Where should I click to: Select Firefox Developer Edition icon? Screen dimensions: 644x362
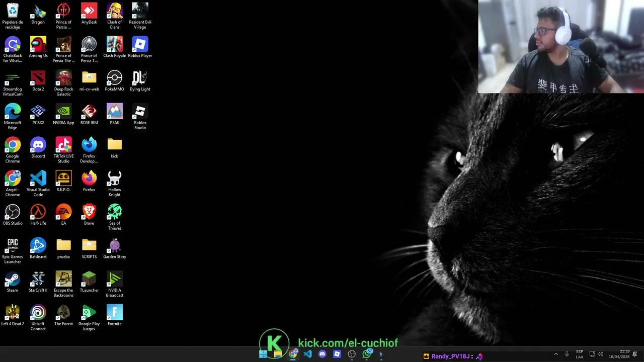pos(89,150)
